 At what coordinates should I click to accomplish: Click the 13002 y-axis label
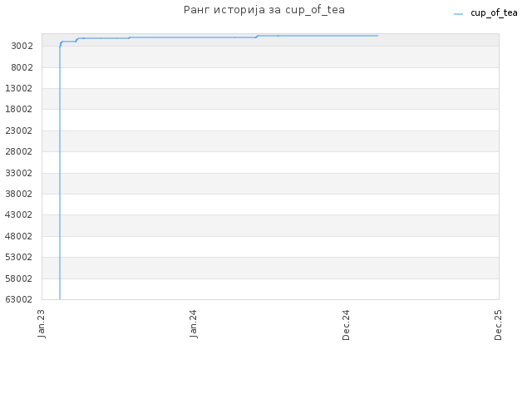(19, 88)
